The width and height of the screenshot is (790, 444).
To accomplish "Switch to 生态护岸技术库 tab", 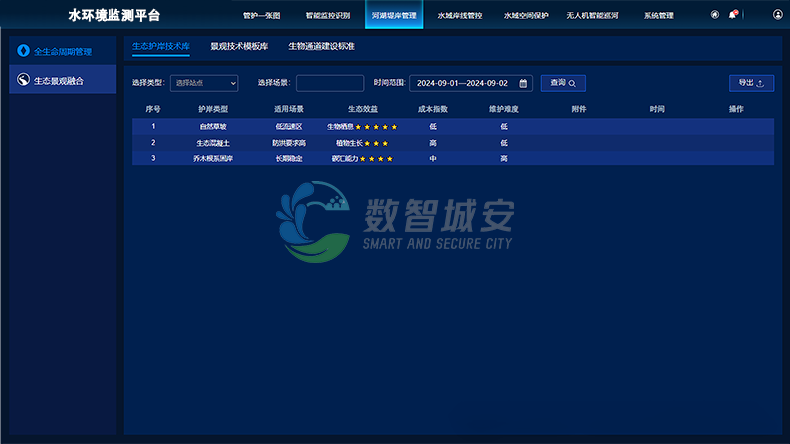I will pos(161,46).
